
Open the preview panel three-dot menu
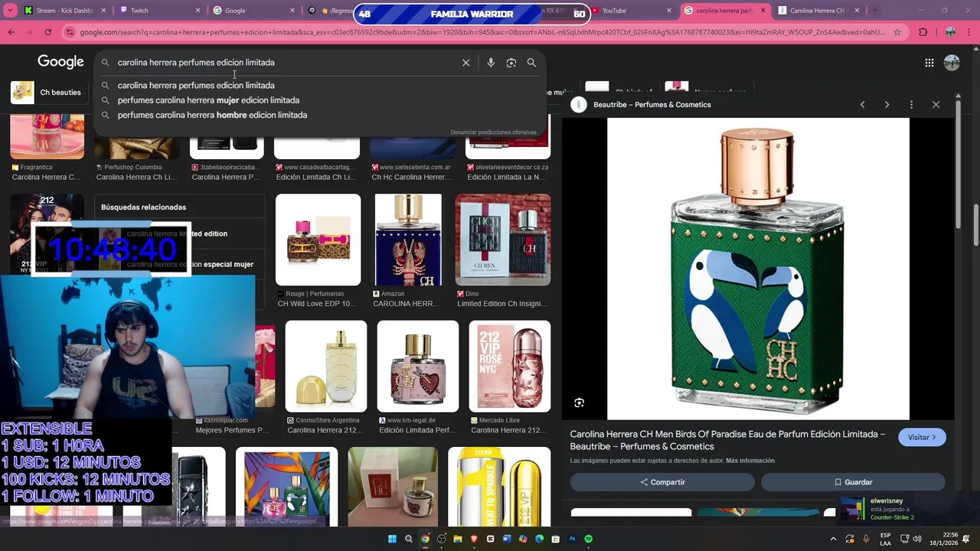click(x=911, y=105)
